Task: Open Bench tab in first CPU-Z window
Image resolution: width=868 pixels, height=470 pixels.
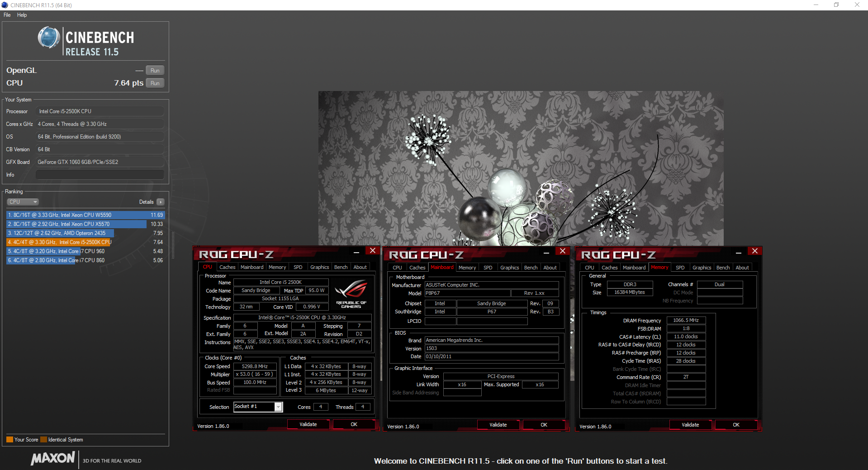Action: point(341,267)
